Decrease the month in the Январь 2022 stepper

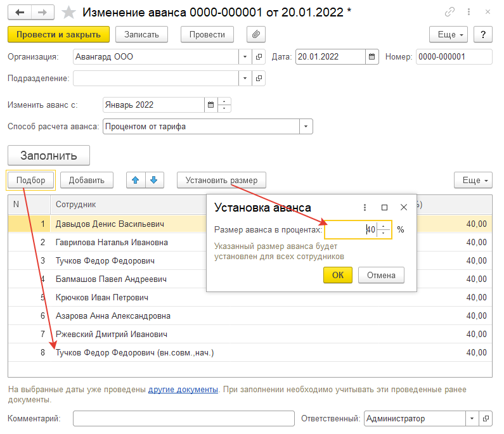point(224,108)
